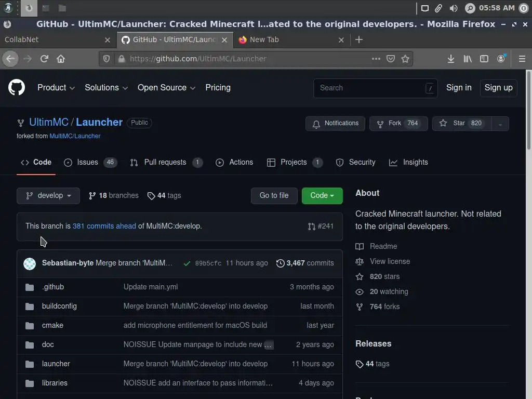Image resolution: width=532 pixels, height=399 pixels.
Task: Fork the repository with Fork button
Action: coord(398,124)
